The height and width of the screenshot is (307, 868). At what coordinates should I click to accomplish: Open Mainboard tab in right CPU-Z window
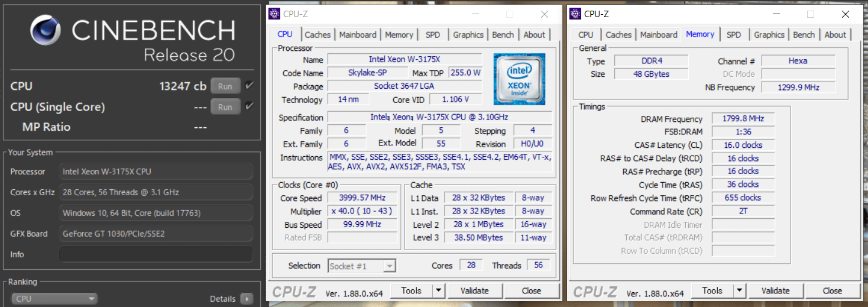[659, 35]
